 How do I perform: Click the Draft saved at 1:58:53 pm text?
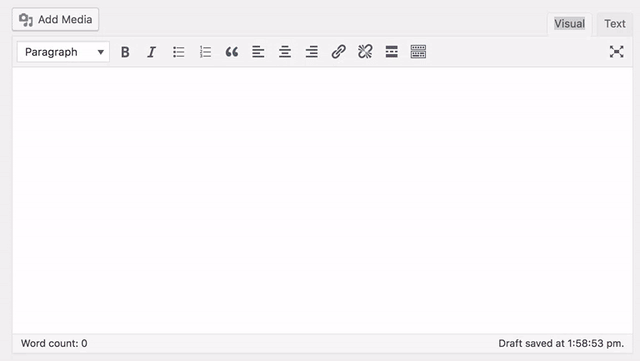click(561, 343)
